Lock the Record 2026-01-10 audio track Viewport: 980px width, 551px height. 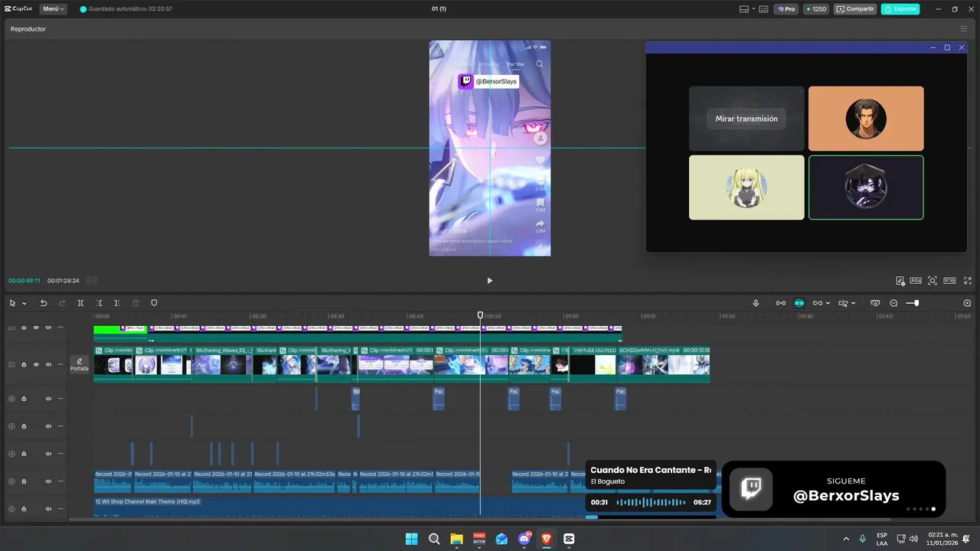(x=24, y=481)
